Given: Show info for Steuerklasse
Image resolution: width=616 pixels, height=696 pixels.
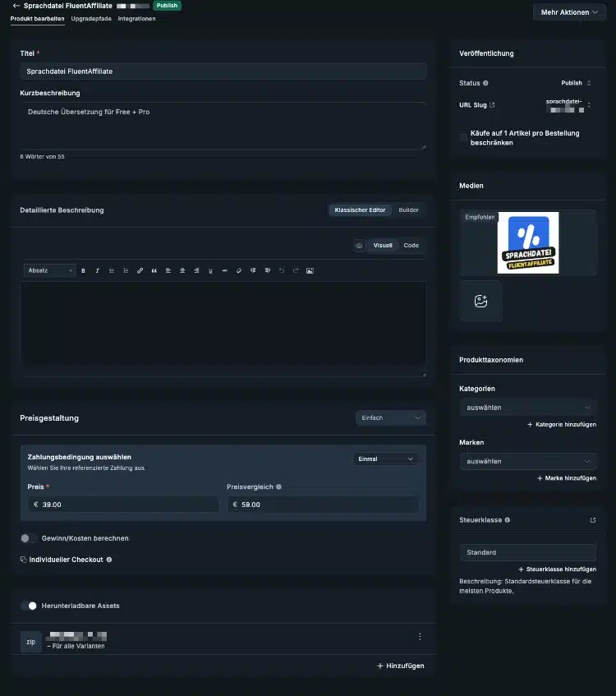Looking at the screenshot, I should click(508, 520).
